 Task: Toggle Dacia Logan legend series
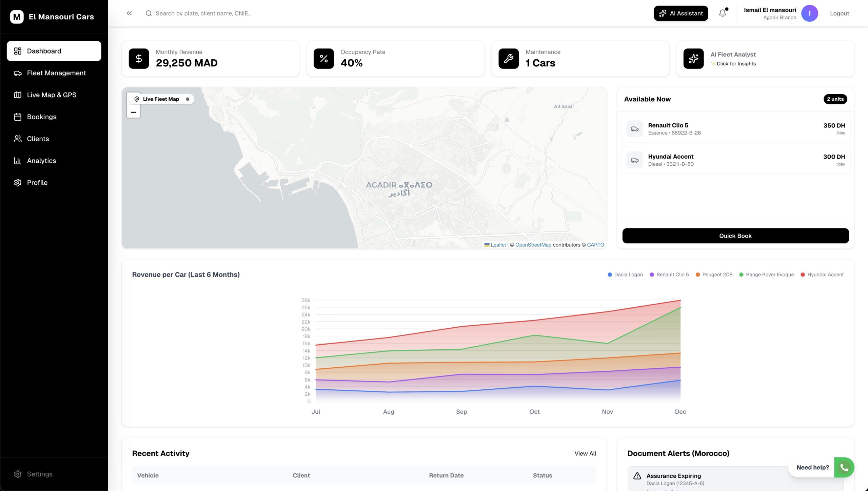tap(625, 274)
